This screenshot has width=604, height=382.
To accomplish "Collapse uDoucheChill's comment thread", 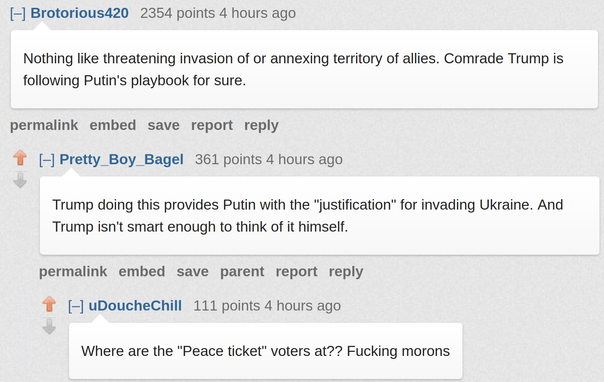I will click(x=76, y=306).
